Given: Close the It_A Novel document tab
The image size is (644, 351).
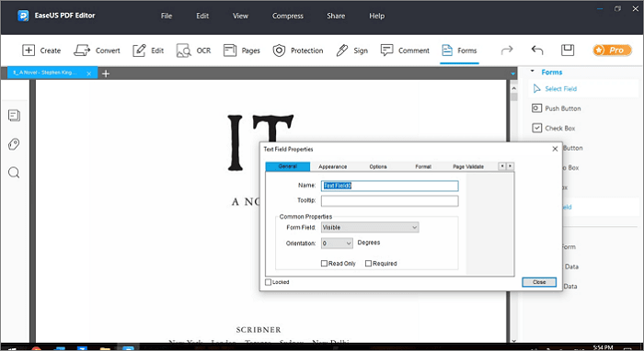Looking at the screenshot, I should (x=88, y=74).
